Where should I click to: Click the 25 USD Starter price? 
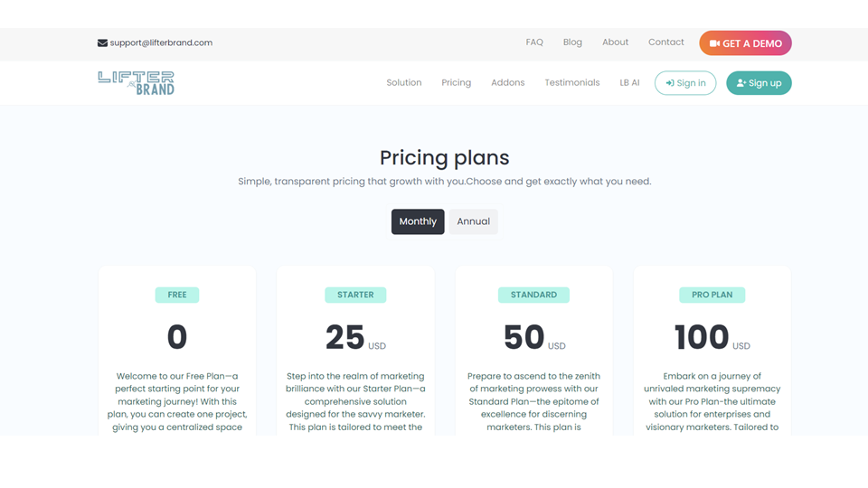(x=355, y=337)
